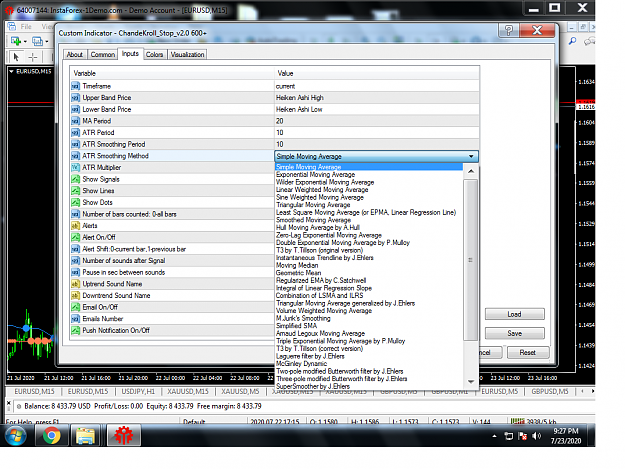Image resolution: width=625 pixels, height=469 pixels.
Task: Go to the Visualization tab
Action: 187,55
